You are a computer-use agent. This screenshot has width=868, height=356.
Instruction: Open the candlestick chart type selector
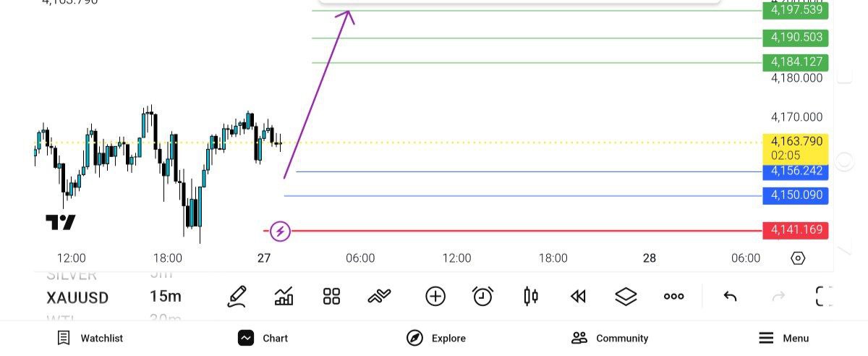pos(530,296)
